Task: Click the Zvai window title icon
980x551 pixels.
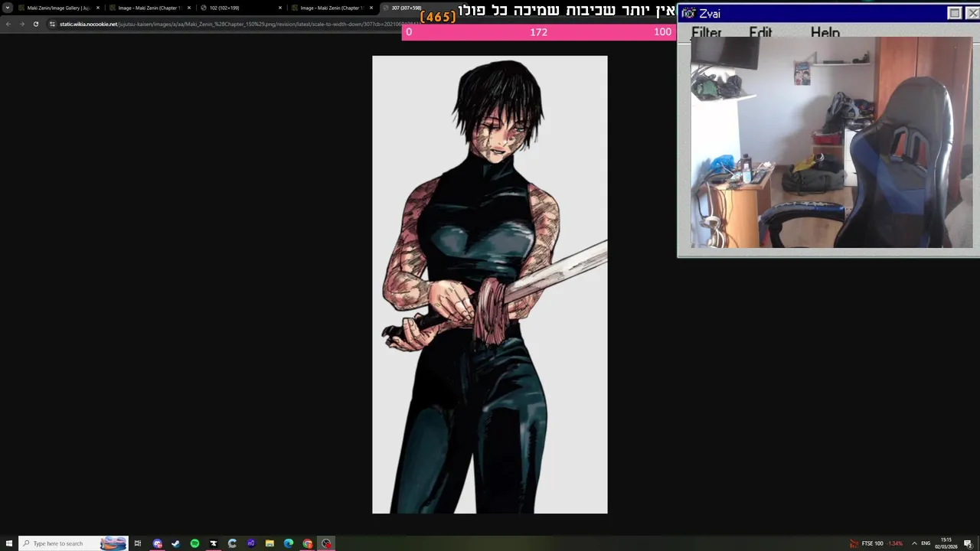Action: pos(688,13)
